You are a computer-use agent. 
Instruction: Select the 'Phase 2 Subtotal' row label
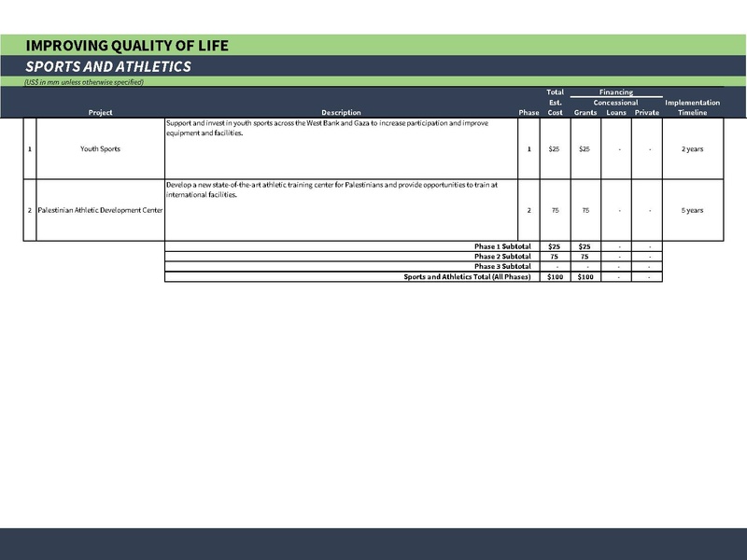(x=502, y=257)
